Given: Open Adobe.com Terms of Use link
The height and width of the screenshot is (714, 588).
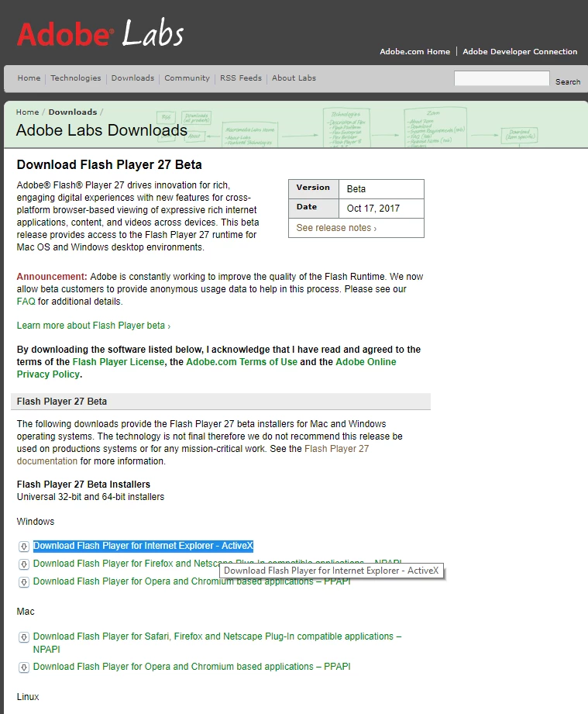Looking at the screenshot, I should coord(242,362).
